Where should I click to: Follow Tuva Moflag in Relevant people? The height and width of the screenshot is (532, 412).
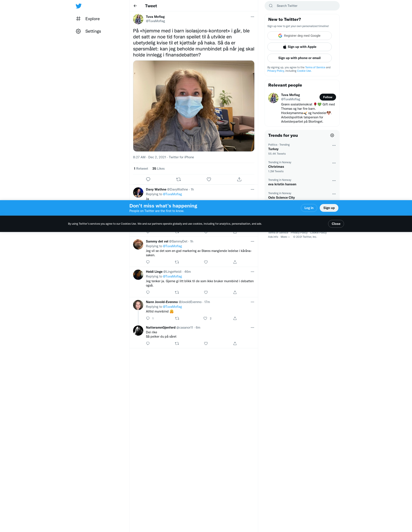(327, 97)
